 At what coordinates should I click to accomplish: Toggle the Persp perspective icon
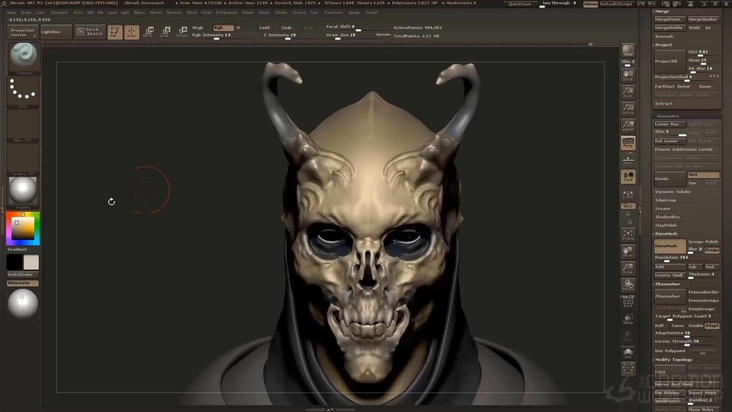coord(628,143)
